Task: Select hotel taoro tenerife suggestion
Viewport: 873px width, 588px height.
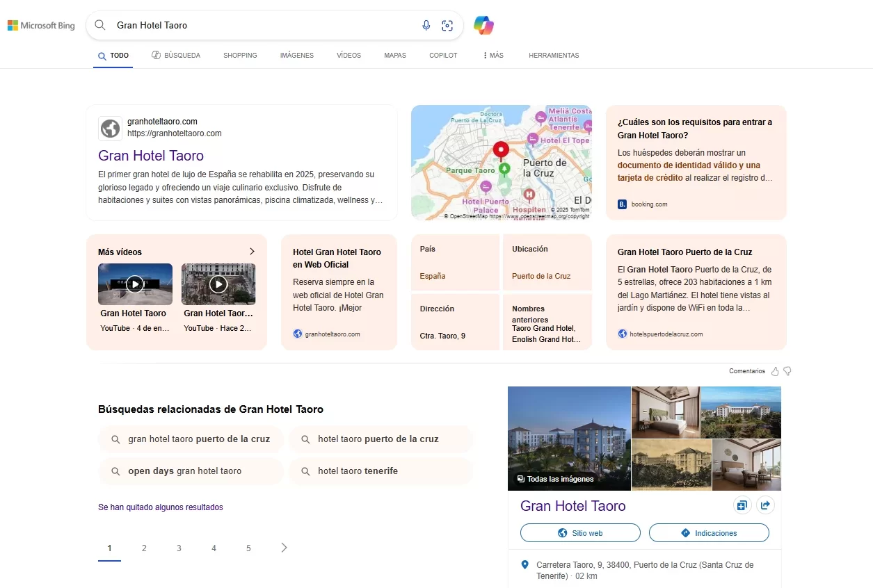Action: (381, 471)
